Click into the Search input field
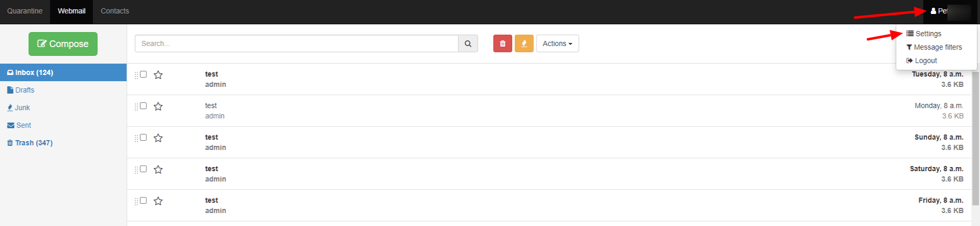The width and height of the screenshot is (980, 226). click(x=296, y=43)
